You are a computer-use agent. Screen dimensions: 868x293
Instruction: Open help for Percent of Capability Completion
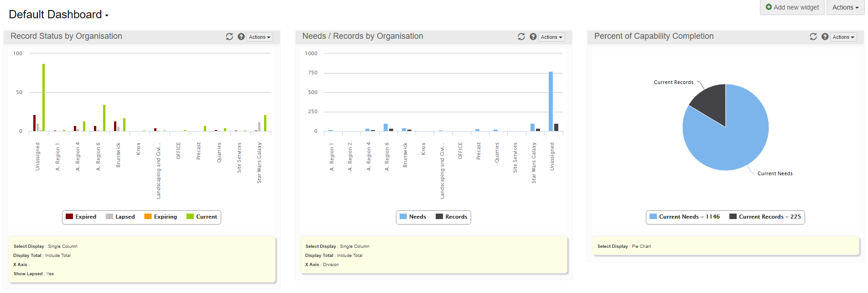click(825, 37)
